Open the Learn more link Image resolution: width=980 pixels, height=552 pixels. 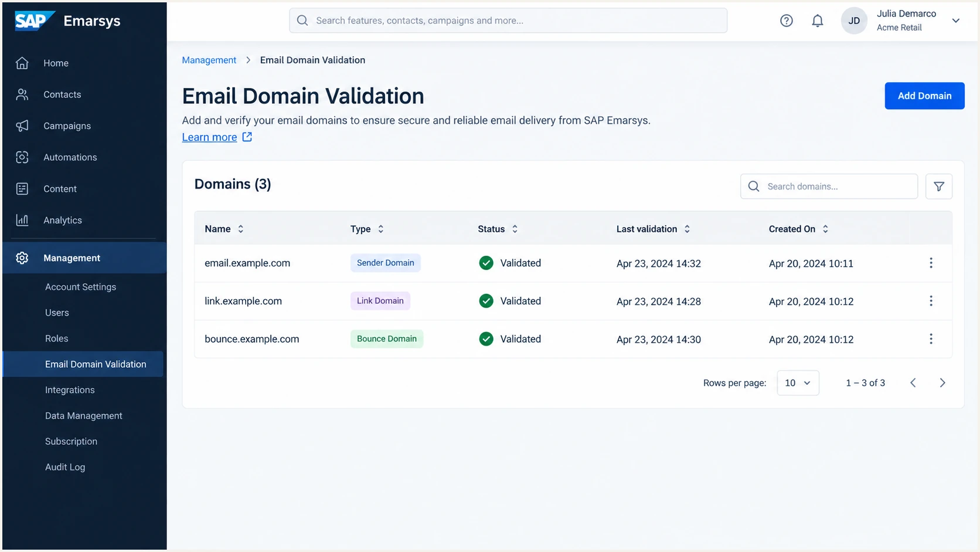pos(209,137)
